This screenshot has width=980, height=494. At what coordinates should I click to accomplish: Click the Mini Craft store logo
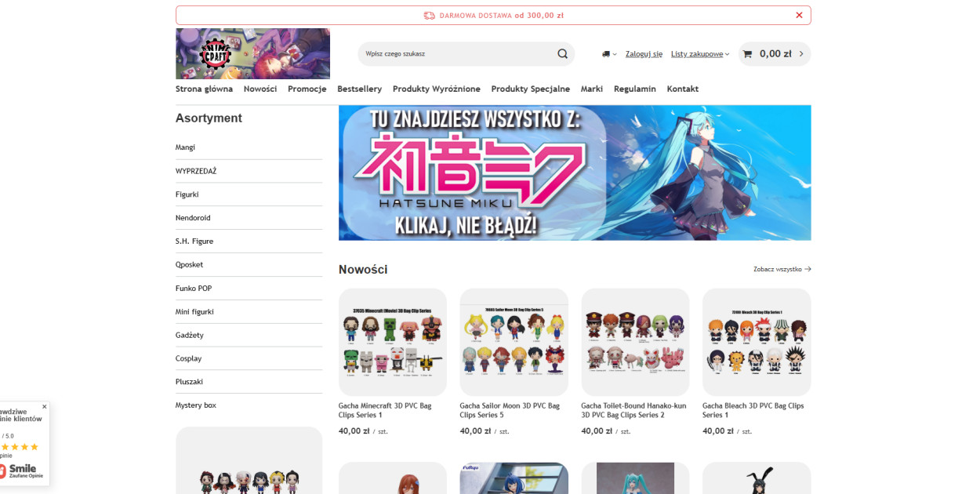[252, 53]
